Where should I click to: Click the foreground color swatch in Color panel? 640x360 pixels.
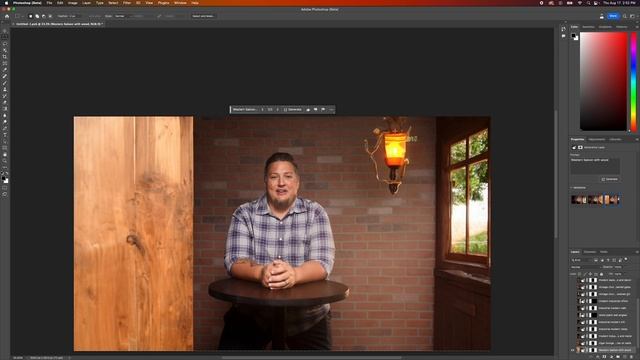click(x=574, y=36)
